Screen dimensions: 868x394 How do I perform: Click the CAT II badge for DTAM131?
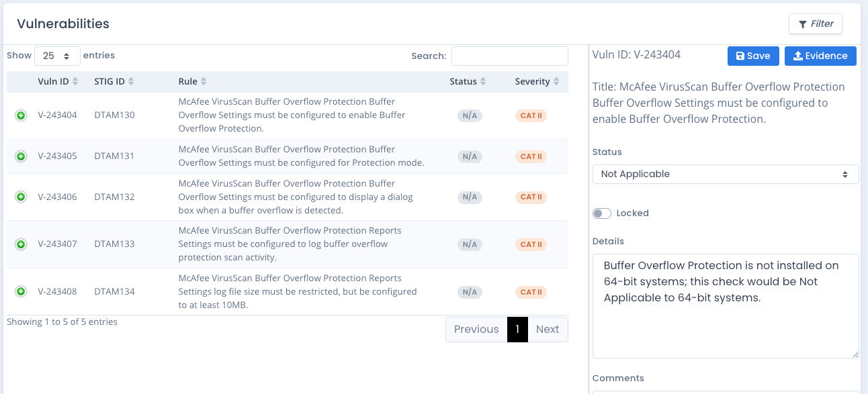coord(531,156)
